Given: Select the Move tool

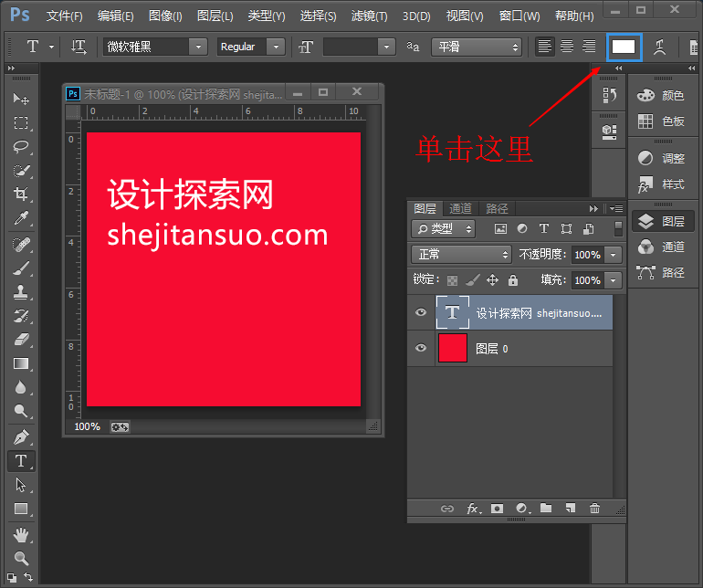Looking at the screenshot, I should pos(21,99).
